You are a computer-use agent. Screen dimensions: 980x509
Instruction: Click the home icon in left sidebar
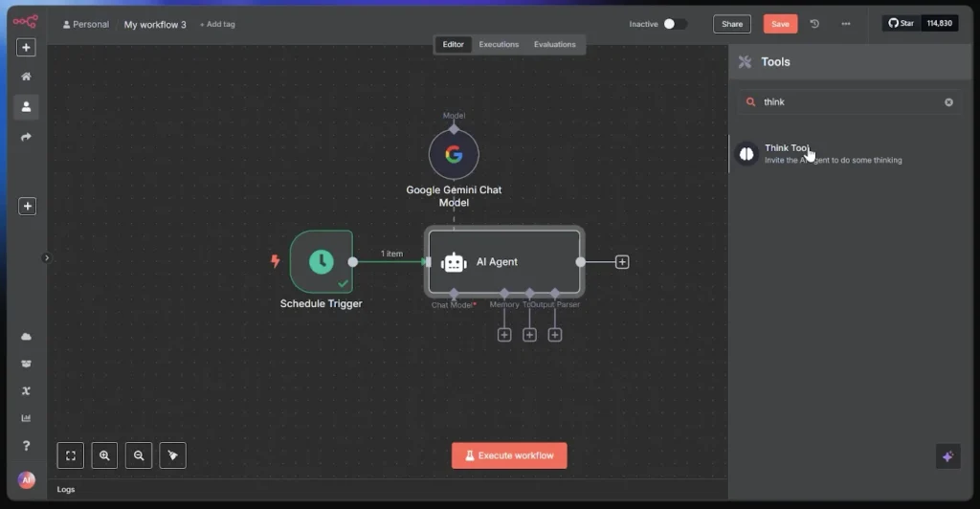point(27,77)
